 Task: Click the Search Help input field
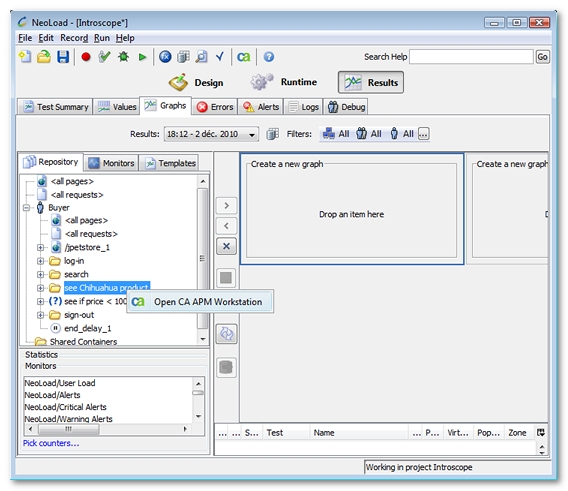tap(471, 57)
